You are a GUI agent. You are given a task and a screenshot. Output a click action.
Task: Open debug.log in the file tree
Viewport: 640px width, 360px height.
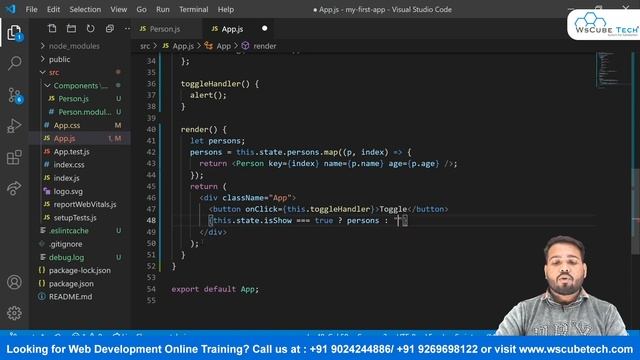pos(66,257)
